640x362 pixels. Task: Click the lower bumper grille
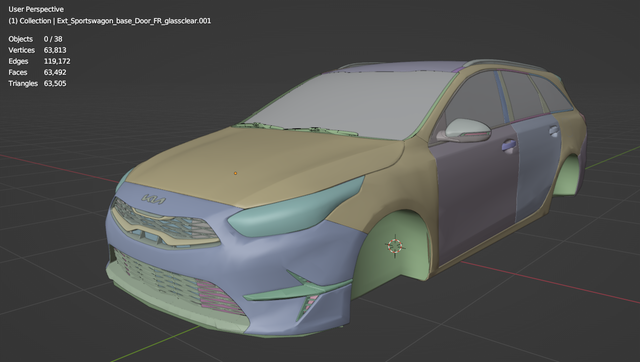point(180,282)
